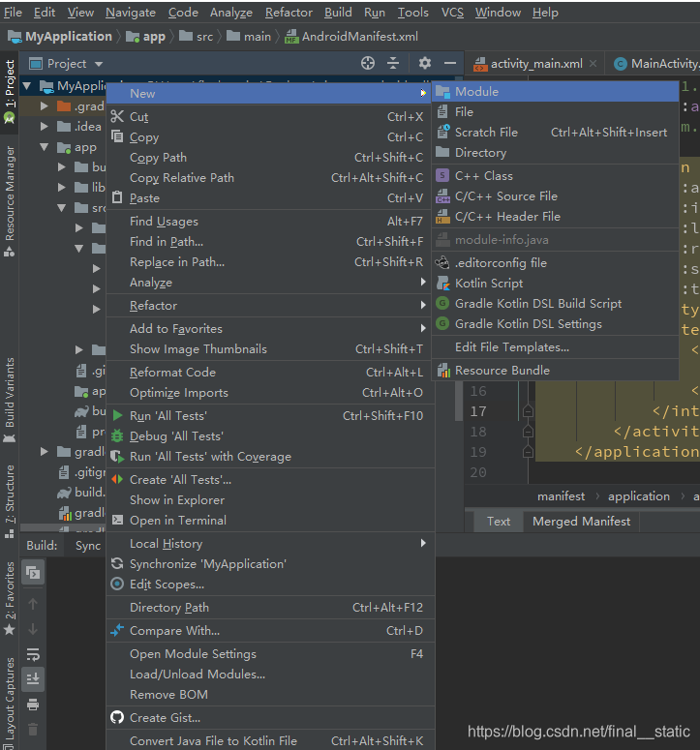Viewport: 700px width, 750px height.
Task: Click the fold marker on line 17
Action: 528,411
